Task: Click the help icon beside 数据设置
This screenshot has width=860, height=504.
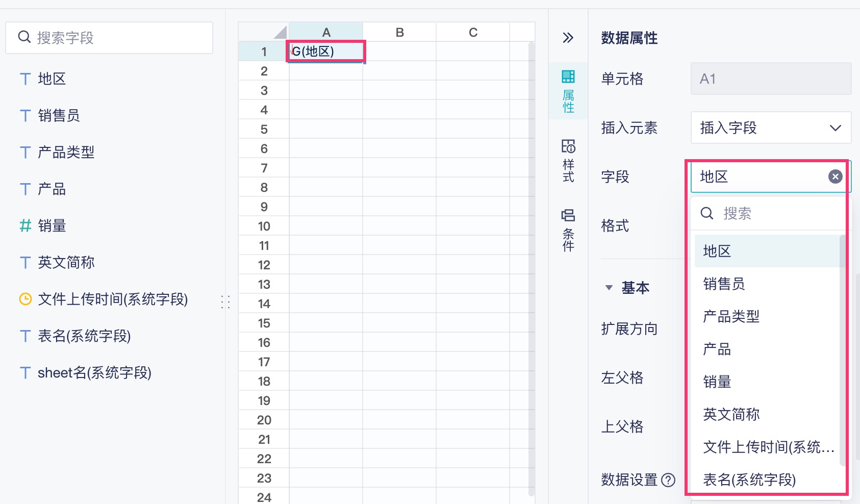Action: 668,480
